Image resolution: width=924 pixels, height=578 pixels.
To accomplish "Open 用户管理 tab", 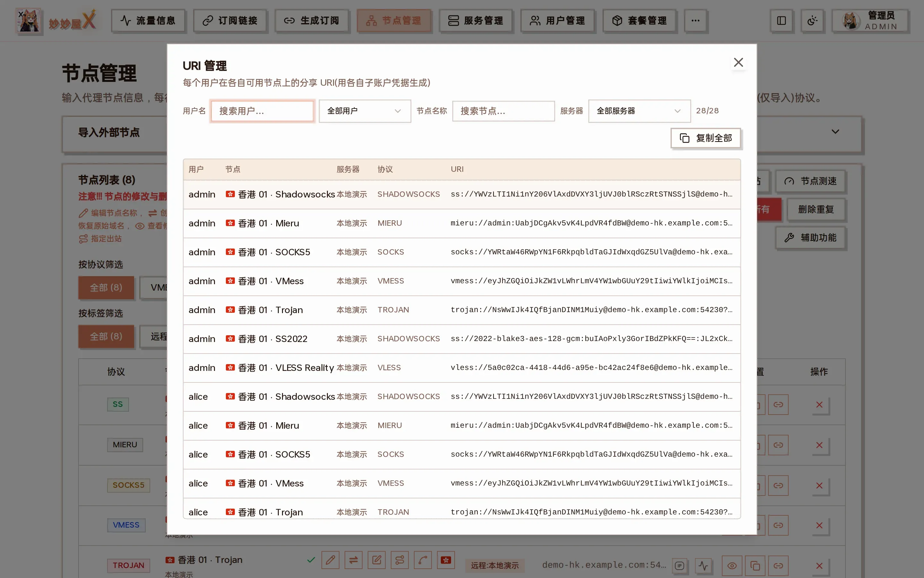I will coord(558,21).
